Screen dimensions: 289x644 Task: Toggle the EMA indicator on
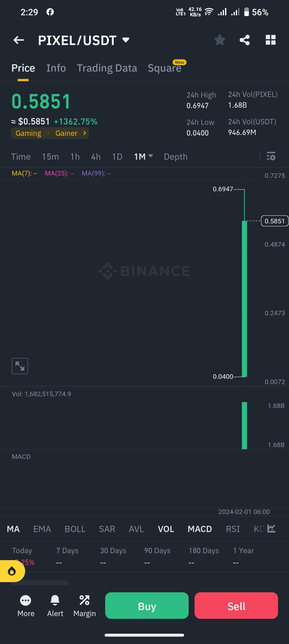pyautogui.click(x=42, y=529)
